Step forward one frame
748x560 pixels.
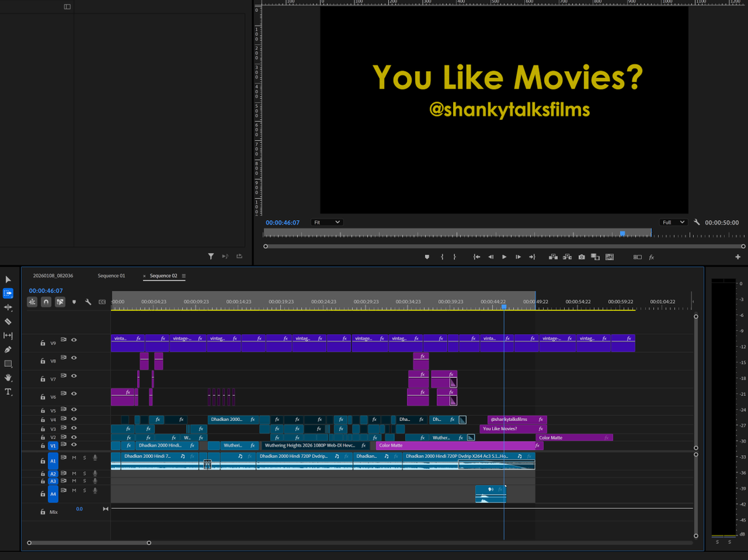(518, 257)
